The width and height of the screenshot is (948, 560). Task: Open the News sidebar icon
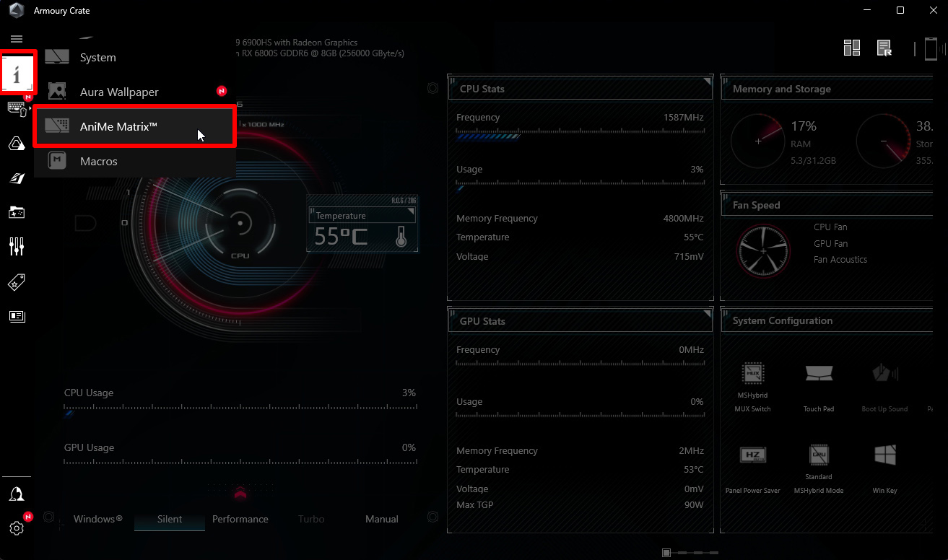(x=17, y=316)
